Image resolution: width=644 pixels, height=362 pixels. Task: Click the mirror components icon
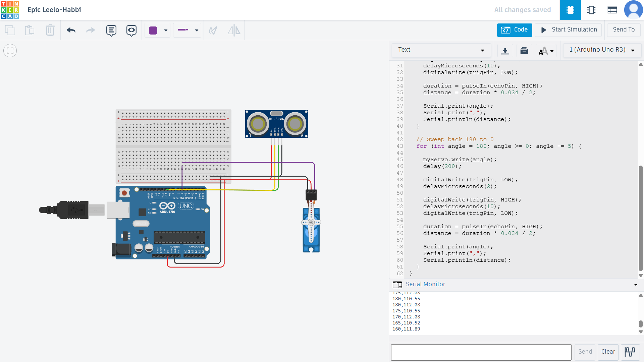click(234, 31)
